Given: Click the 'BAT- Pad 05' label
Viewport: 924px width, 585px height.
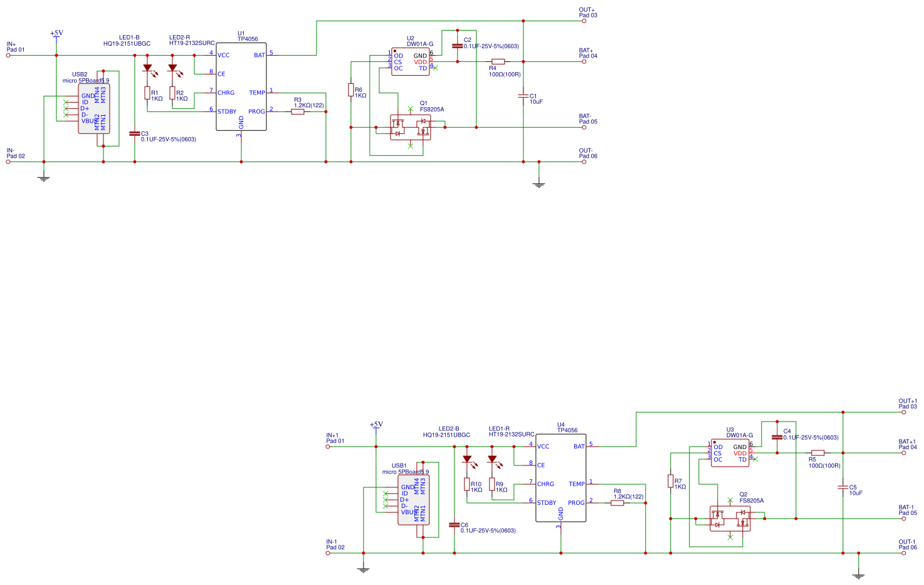Looking at the screenshot, I should tap(588, 119).
